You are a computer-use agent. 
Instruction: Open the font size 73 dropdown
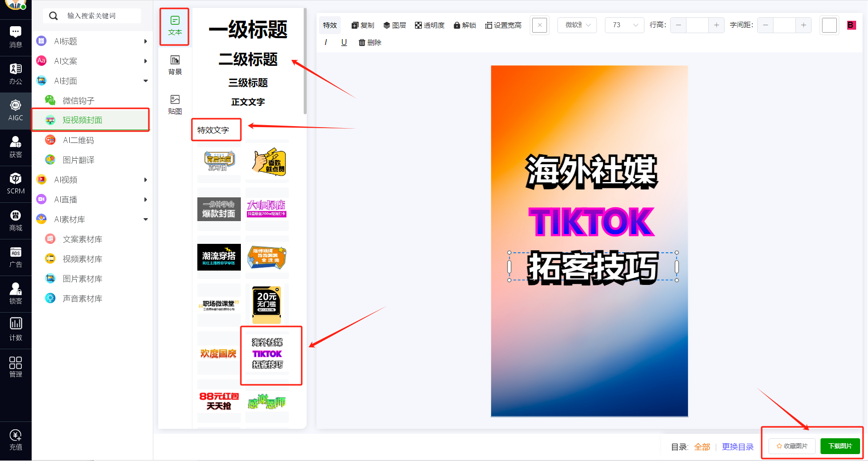(625, 25)
